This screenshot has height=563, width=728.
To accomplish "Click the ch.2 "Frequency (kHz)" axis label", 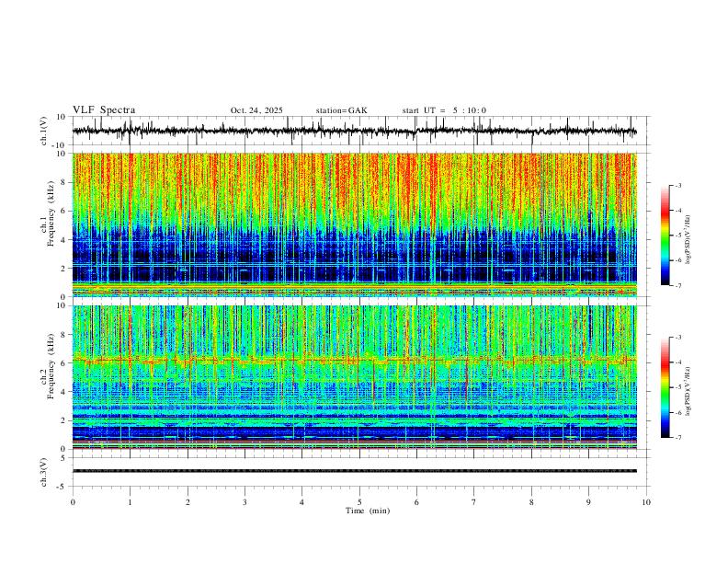I will coord(51,366).
